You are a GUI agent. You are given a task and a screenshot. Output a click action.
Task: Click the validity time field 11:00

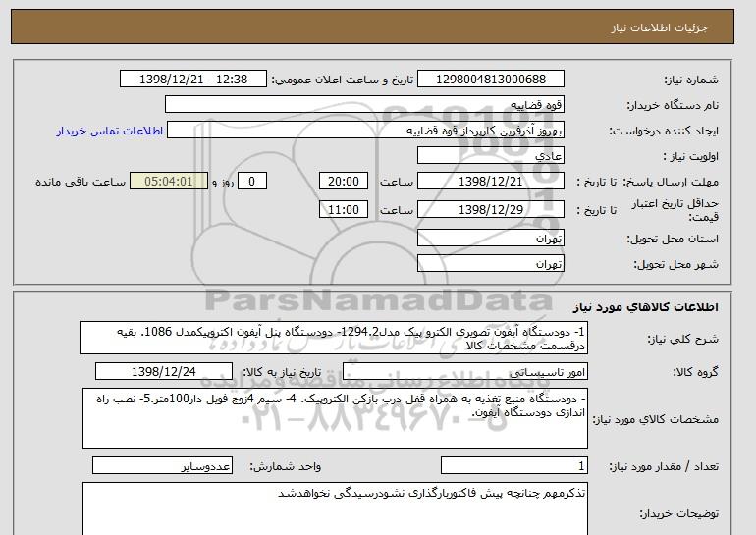coord(344,210)
